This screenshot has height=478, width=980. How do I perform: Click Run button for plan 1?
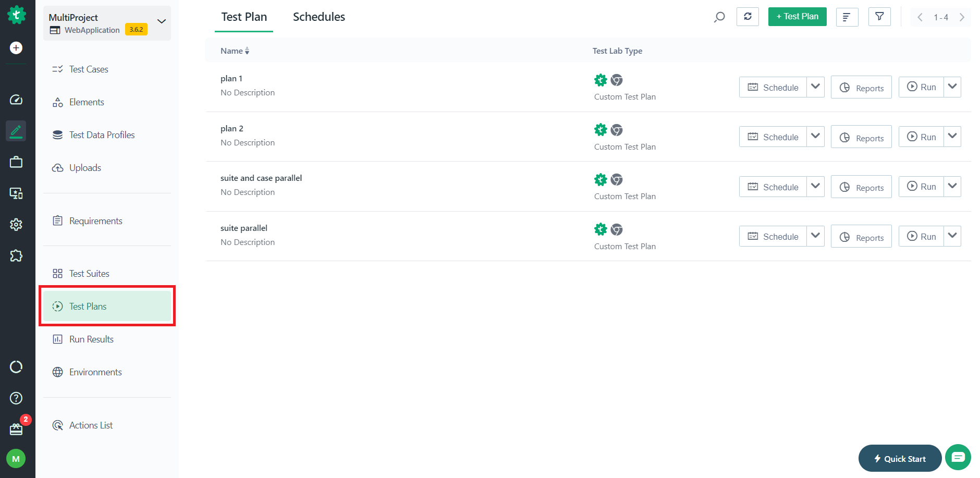[921, 87]
